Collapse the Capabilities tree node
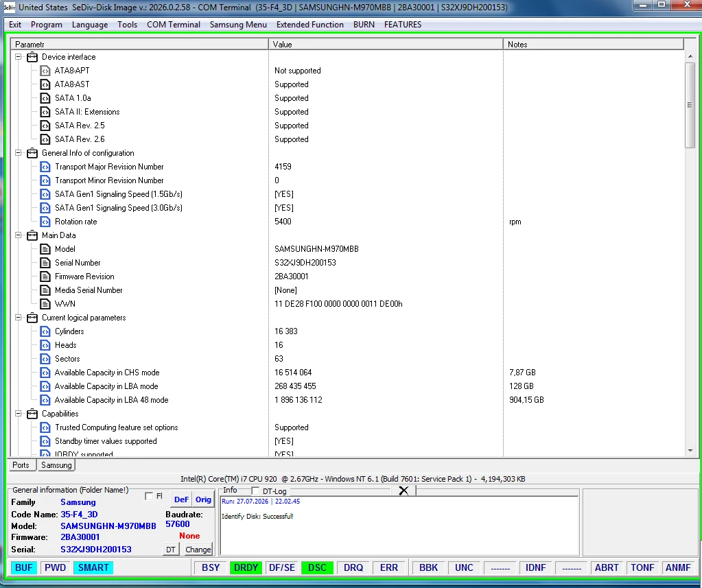 tap(19, 414)
